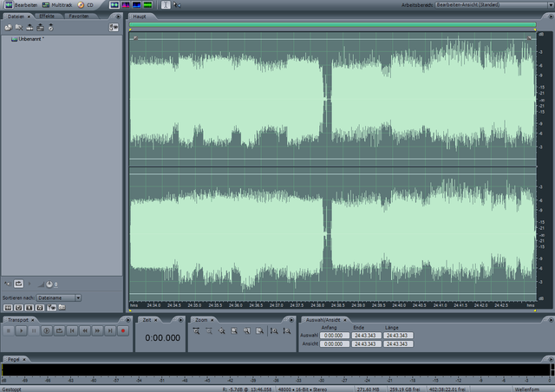
Task: Click the rewind transport button
Action: [85, 330]
